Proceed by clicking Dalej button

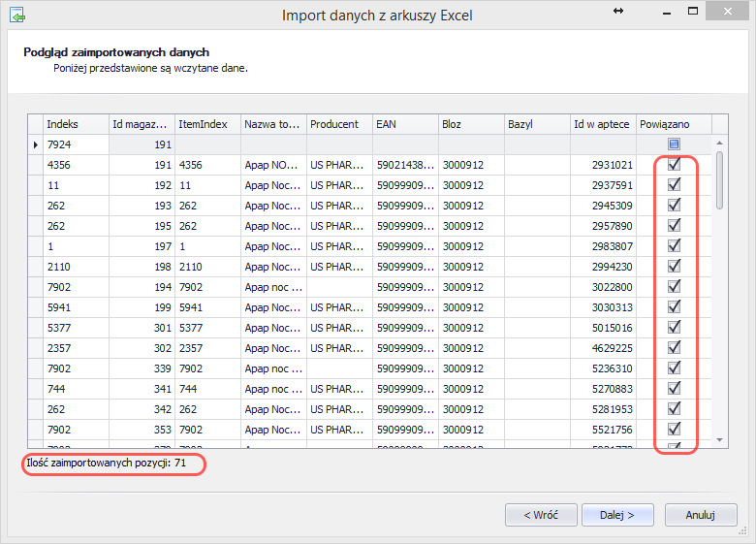coord(616,515)
